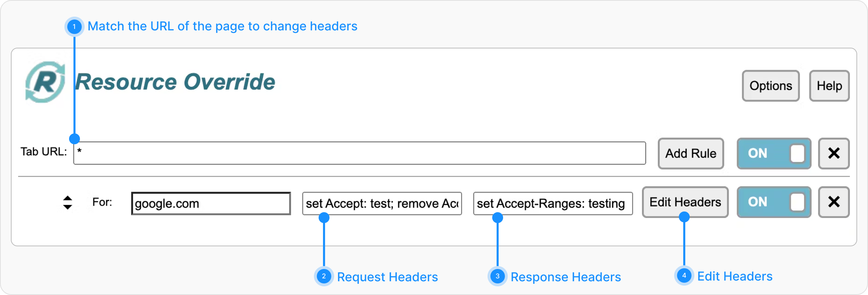Click the numbered badge 4 annotation marker
Viewport: 868px width, 295px height.
(684, 276)
